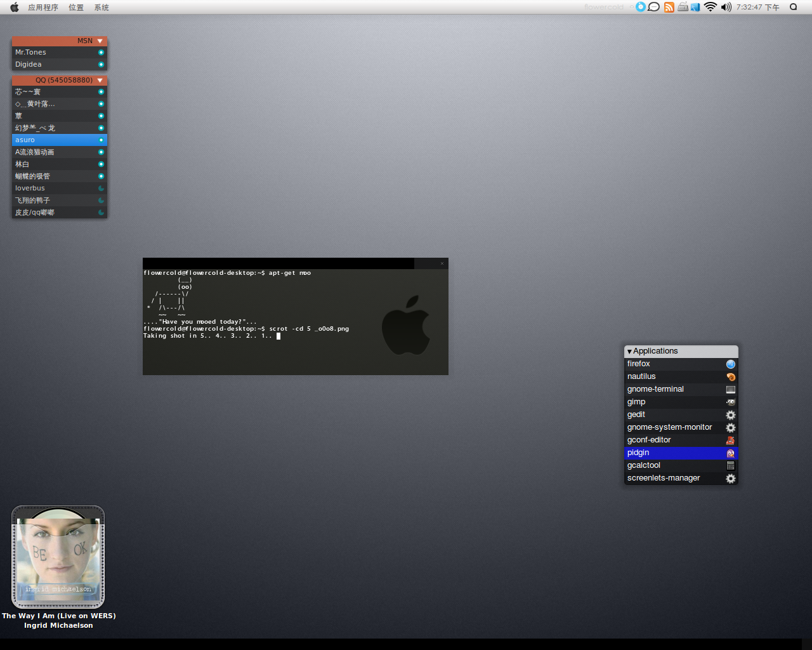
Task: Select contact 飞翔的鸭子
Action: [x=60, y=201]
